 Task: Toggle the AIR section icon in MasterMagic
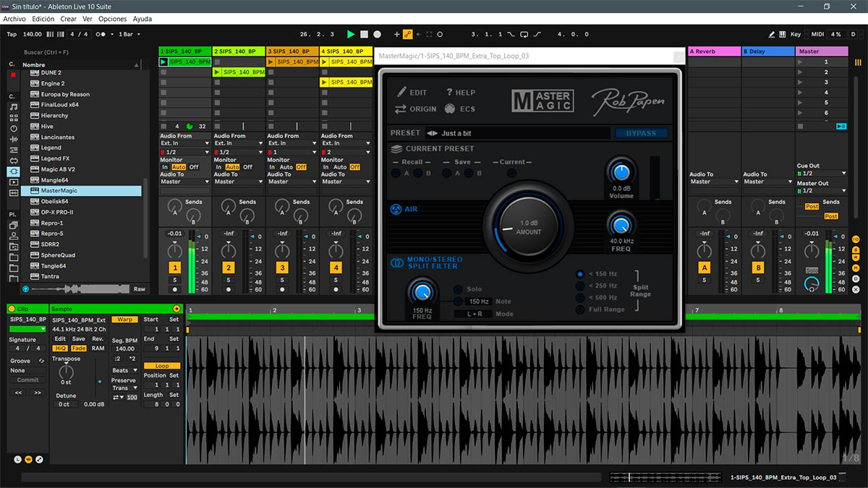click(x=396, y=210)
